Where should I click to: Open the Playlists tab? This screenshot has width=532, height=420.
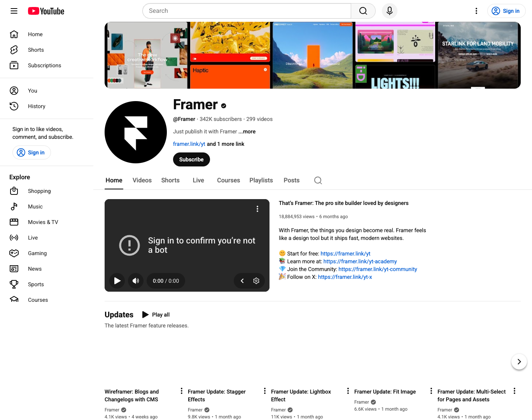(x=261, y=180)
